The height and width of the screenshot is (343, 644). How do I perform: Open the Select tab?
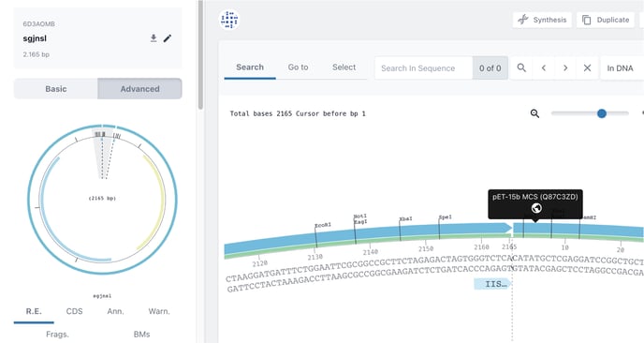pyautogui.click(x=344, y=67)
